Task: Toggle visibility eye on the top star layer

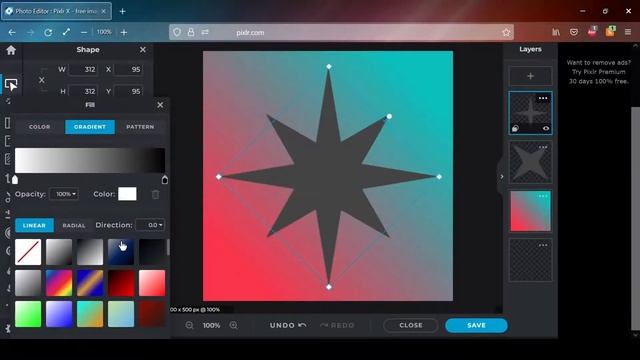Action: (546, 129)
